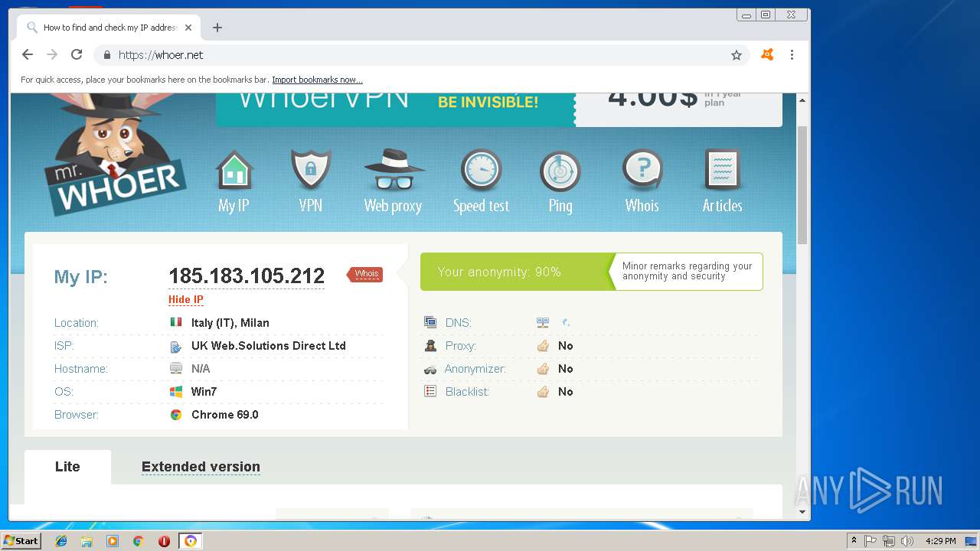
Task: Click the whoer.net address bar
Action: click(x=421, y=55)
